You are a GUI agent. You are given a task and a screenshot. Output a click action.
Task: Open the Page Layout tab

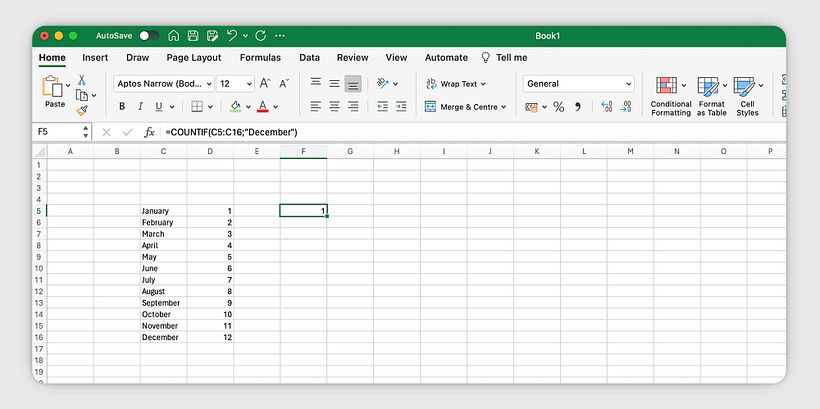click(x=194, y=58)
